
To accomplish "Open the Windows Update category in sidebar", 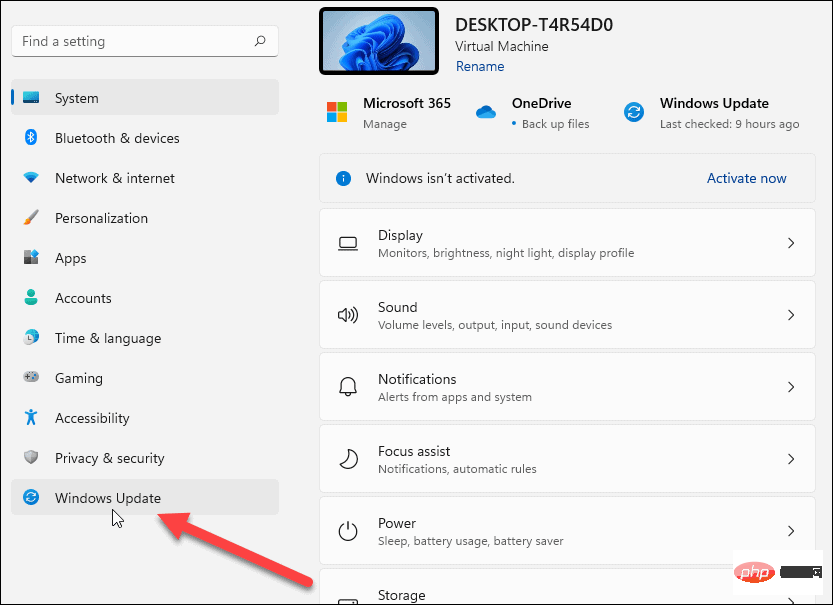I will pos(145,497).
